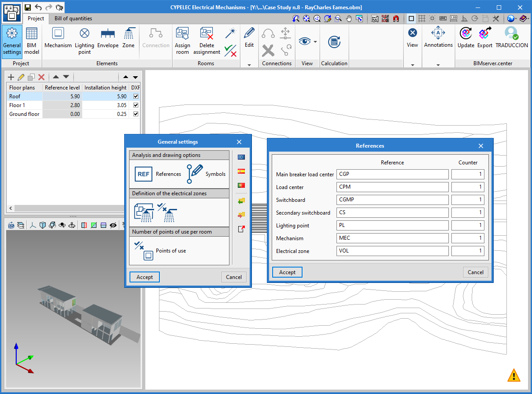Click Cancel in General settings dialog
Image resolution: width=532 pixels, height=394 pixels.
pyautogui.click(x=234, y=277)
